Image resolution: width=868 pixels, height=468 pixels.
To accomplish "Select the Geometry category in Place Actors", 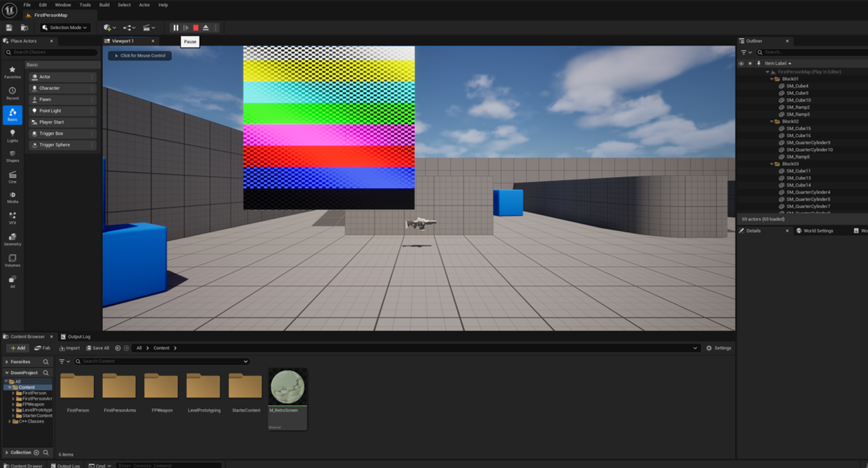I will click(x=12, y=240).
